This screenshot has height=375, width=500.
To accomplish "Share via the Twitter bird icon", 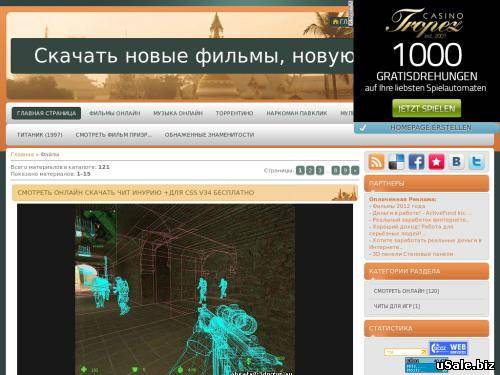I will click(476, 162).
